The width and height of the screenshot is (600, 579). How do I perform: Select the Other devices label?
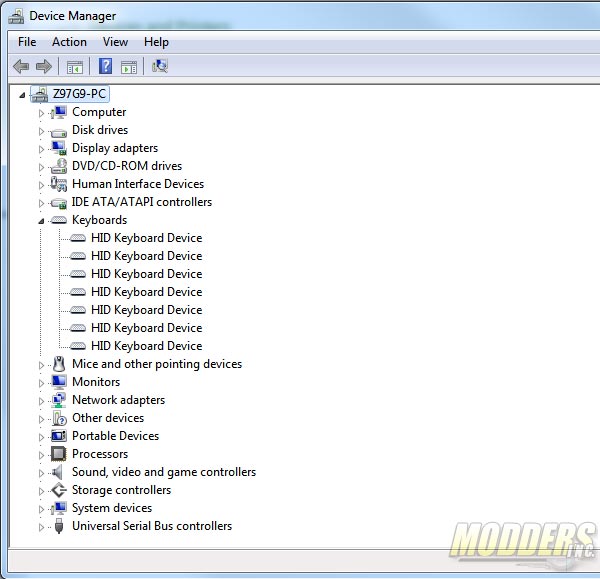point(108,418)
